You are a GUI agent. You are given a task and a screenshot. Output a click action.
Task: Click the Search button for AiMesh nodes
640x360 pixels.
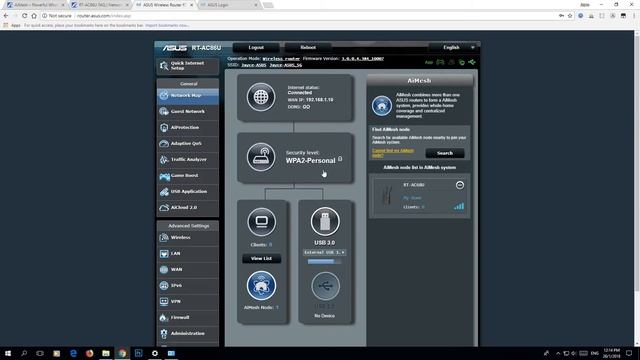click(x=445, y=153)
